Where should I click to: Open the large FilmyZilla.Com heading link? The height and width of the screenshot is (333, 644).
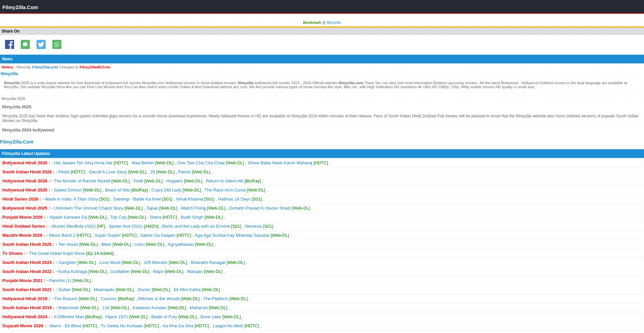tap(17, 142)
